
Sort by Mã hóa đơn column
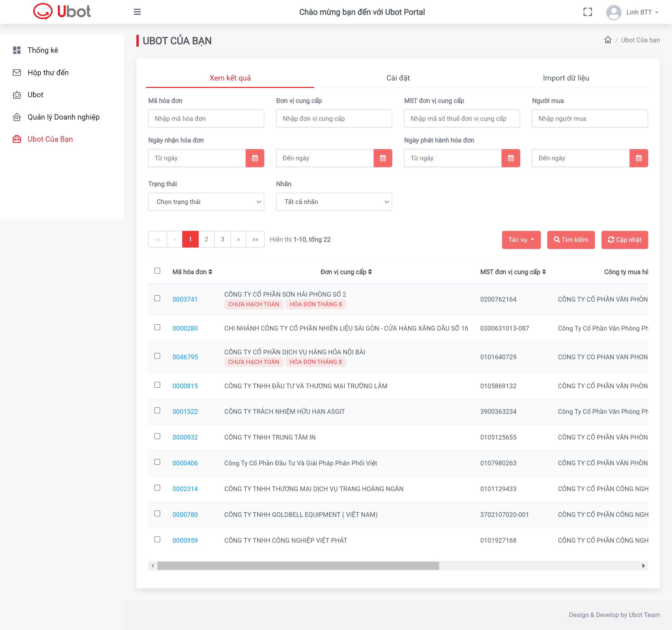tap(192, 272)
